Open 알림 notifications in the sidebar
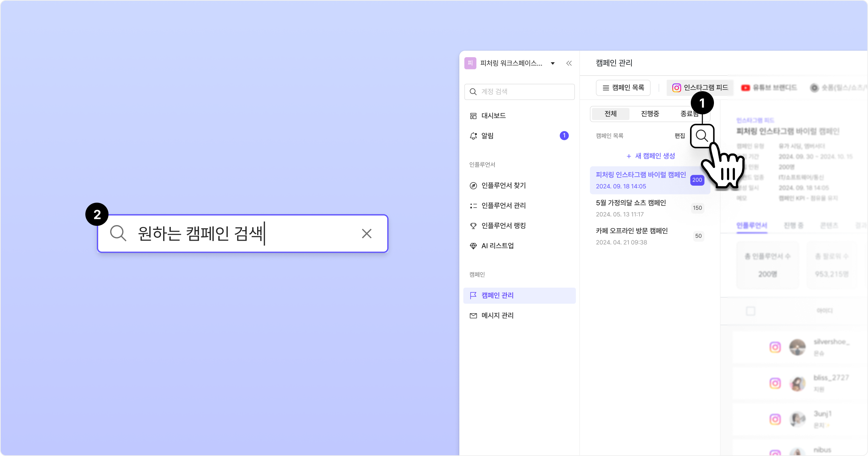868x456 pixels. tap(487, 136)
